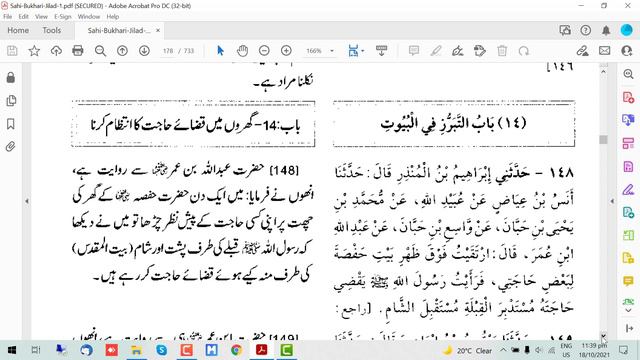Open the bookmarks panel
The image size is (640, 360).
(11, 124)
